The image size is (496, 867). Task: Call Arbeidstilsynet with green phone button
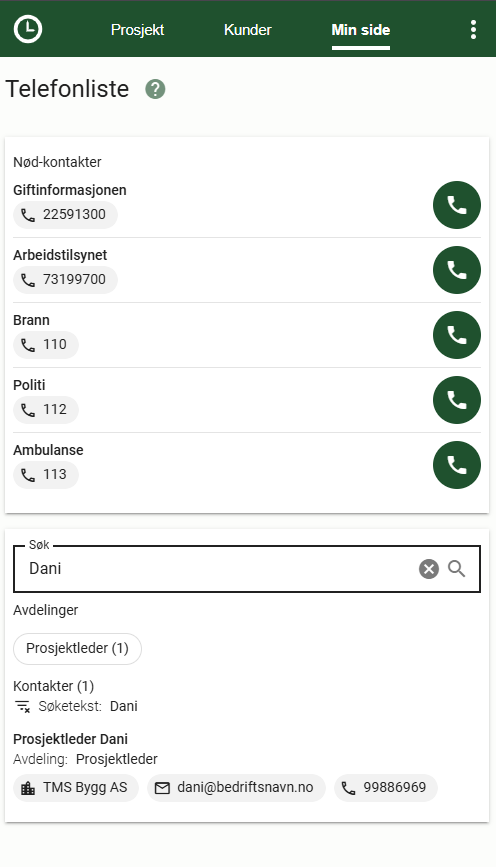click(x=457, y=270)
